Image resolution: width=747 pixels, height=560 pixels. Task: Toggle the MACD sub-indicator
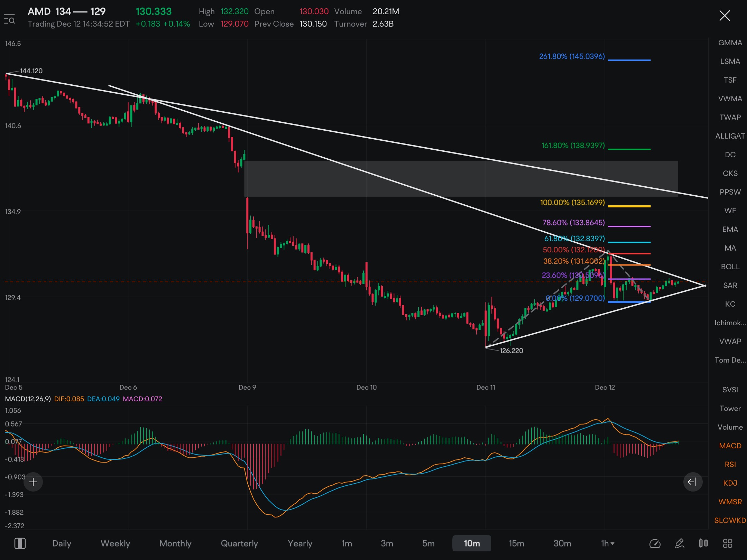(x=730, y=446)
